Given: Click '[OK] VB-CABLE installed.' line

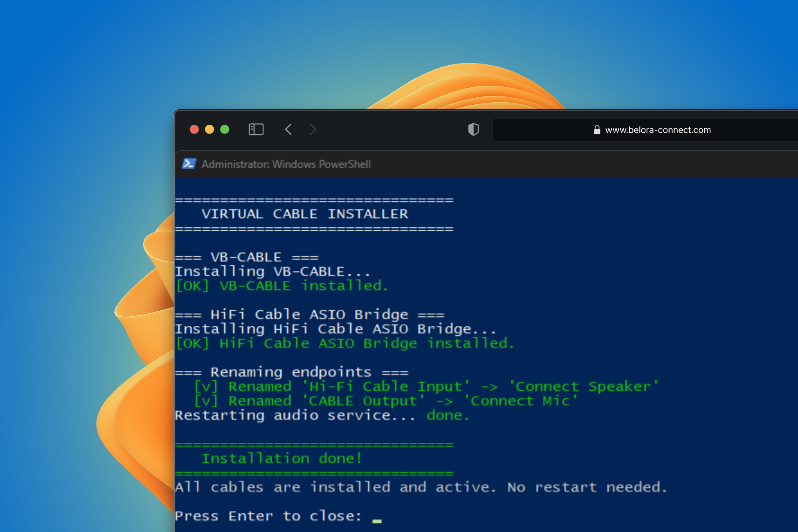Looking at the screenshot, I should point(282,286).
